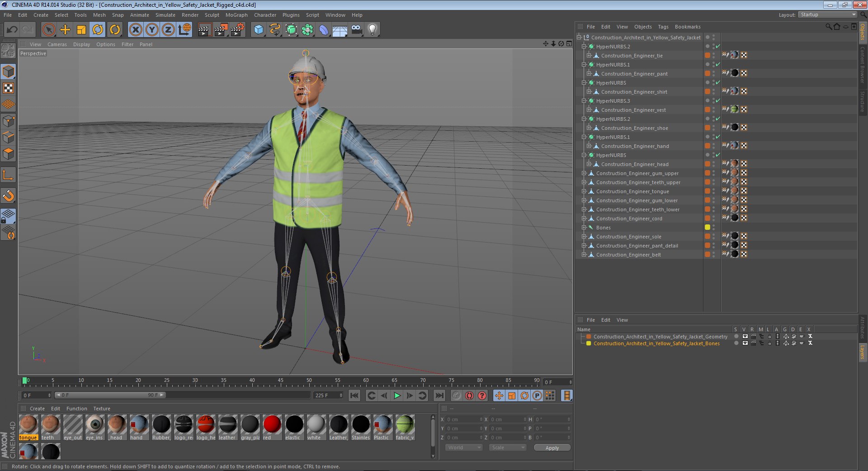Screen dimensions: 868x471
Task: Enable the Axis tool in left palette
Action: 8,175
